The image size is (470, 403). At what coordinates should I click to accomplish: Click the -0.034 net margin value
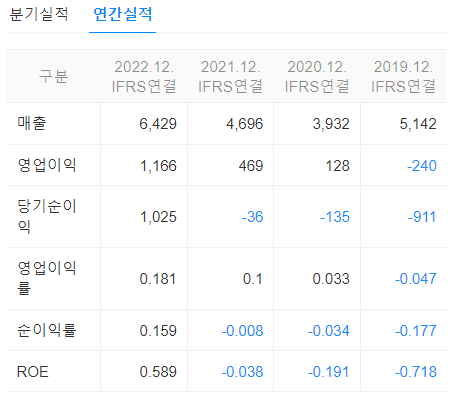point(329,331)
